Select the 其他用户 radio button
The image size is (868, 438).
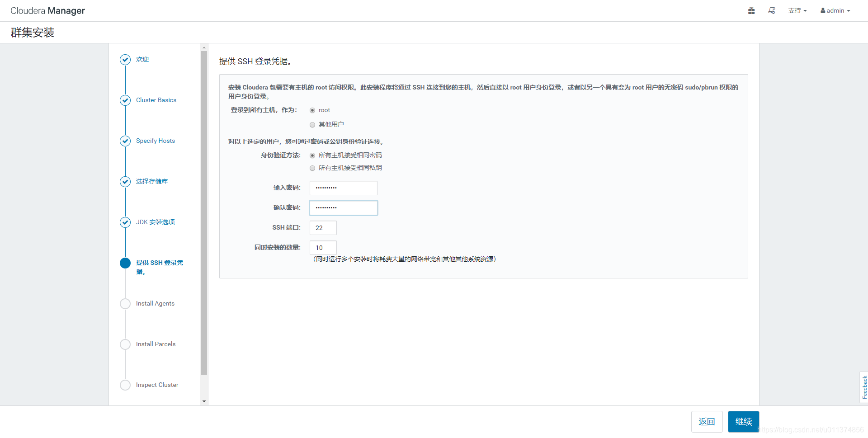(x=312, y=125)
